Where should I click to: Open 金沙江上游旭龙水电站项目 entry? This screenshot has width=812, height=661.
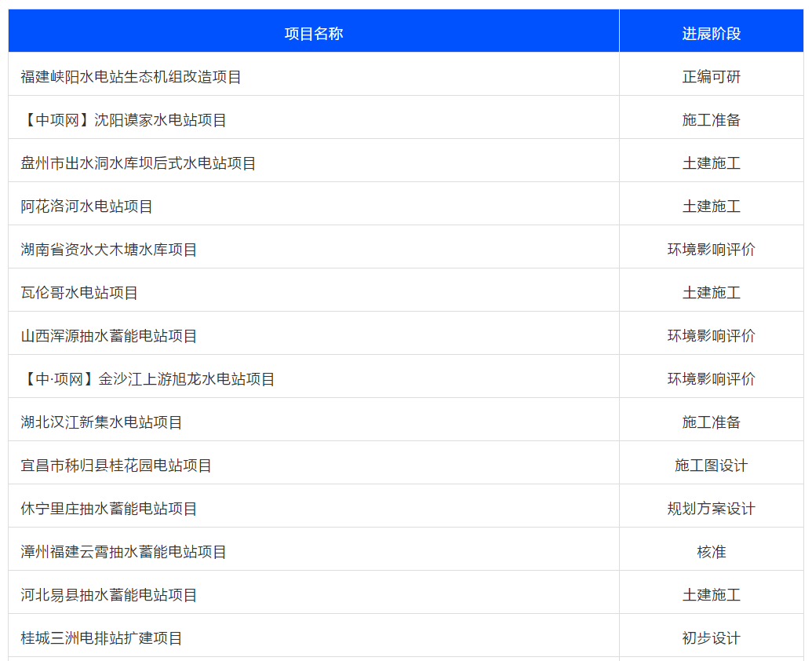click(x=147, y=379)
